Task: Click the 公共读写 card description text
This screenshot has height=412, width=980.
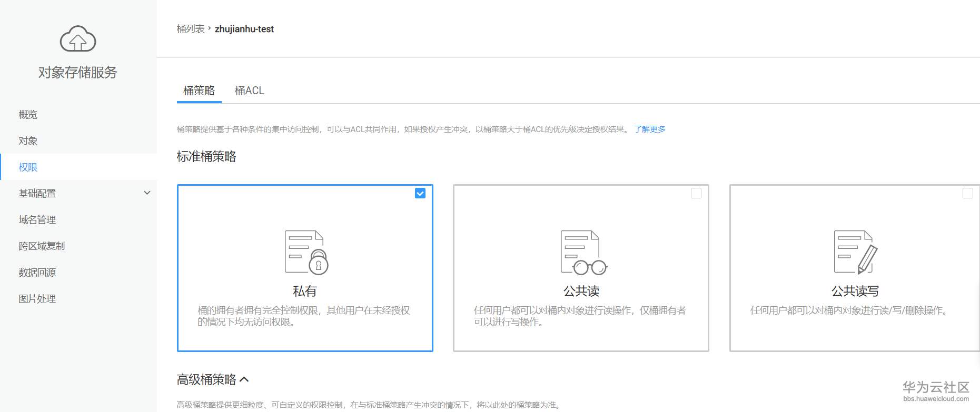Action: pos(850,310)
